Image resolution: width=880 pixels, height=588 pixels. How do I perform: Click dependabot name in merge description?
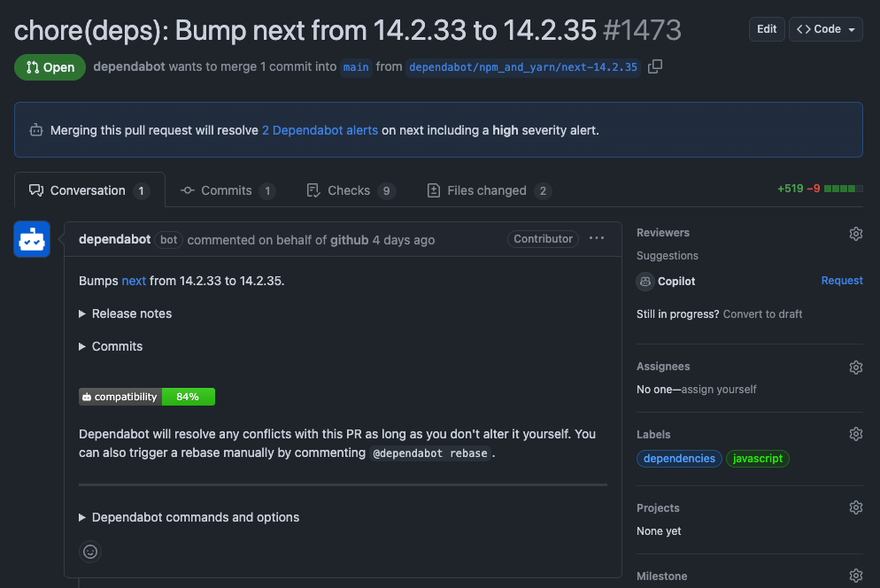tap(129, 66)
